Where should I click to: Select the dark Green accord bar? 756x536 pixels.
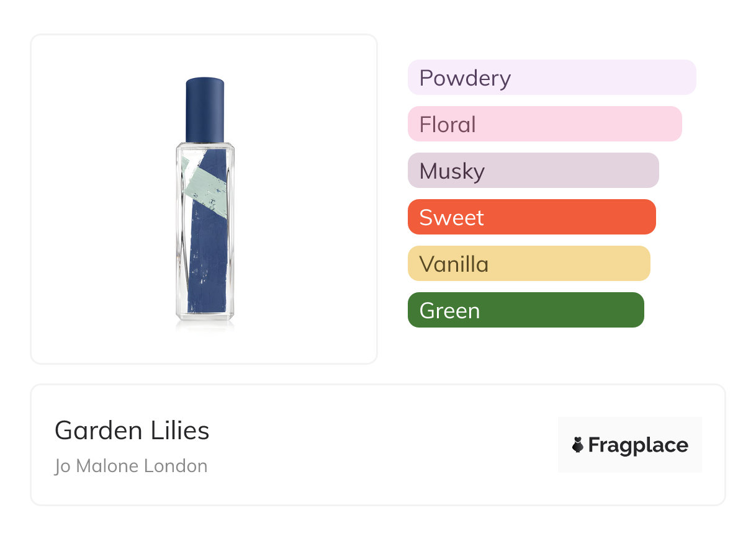point(525,310)
